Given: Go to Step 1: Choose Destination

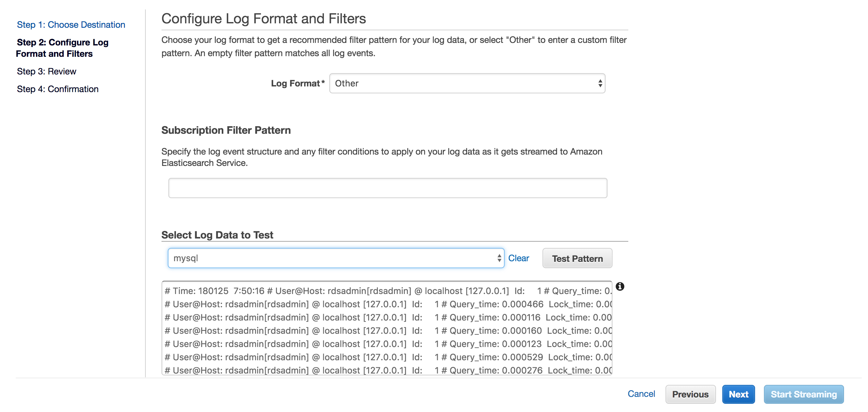Looking at the screenshot, I should point(71,25).
